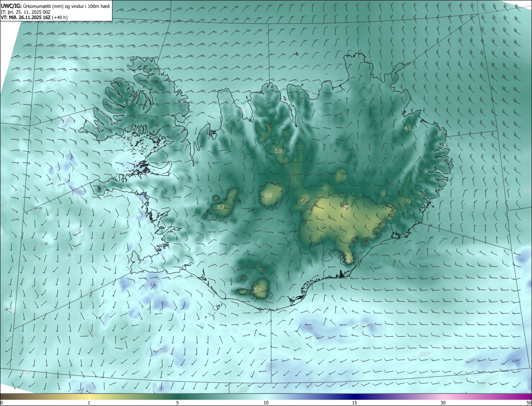Click the 9.4 value in the bottom-right sea
Image resolution: width=532 pixels, height=406 pixels.
pos(482,385)
